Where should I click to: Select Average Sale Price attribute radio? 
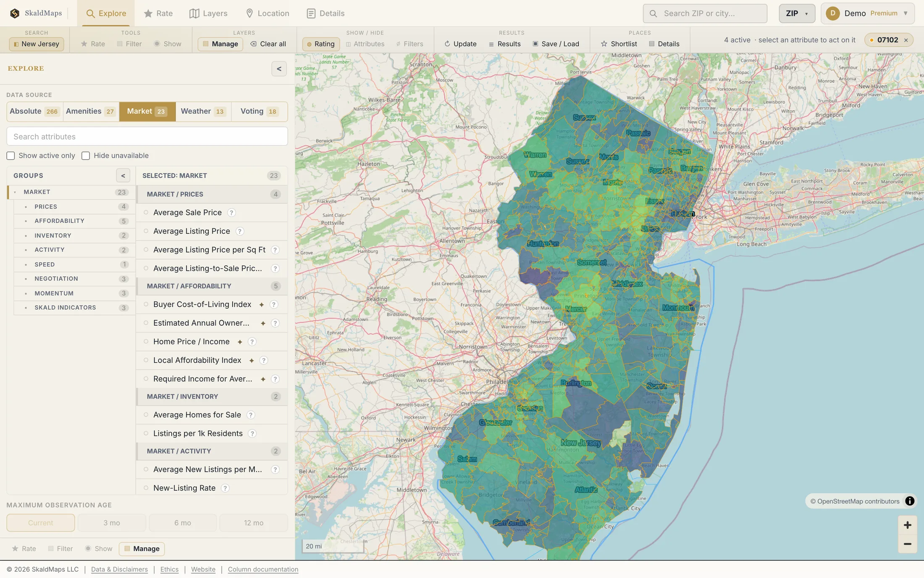click(x=146, y=213)
